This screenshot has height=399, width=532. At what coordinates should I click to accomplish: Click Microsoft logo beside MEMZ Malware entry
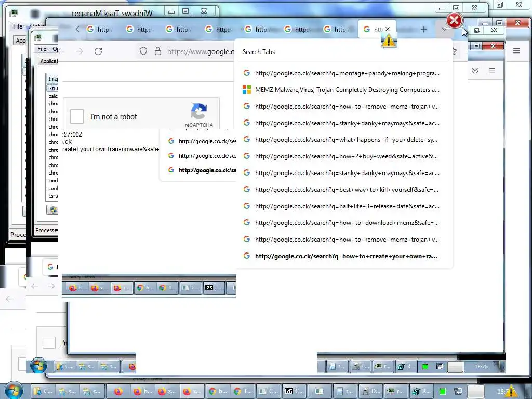click(x=247, y=89)
